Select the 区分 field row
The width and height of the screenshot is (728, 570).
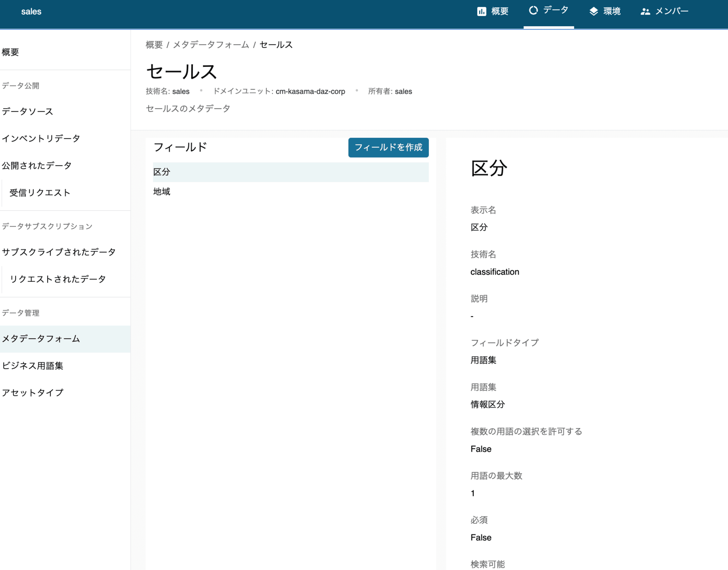(290, 172)
